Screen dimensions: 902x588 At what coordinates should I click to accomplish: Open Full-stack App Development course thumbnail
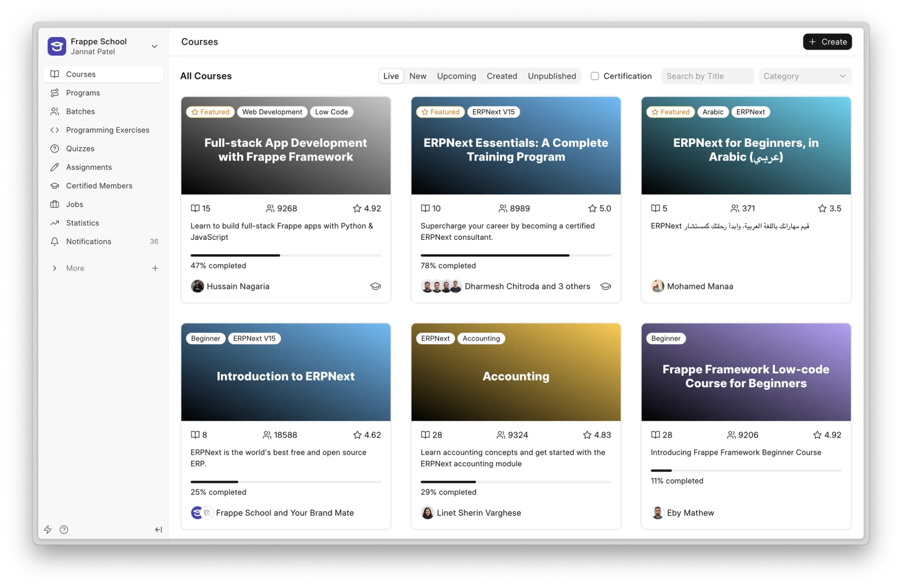(286, 146)
